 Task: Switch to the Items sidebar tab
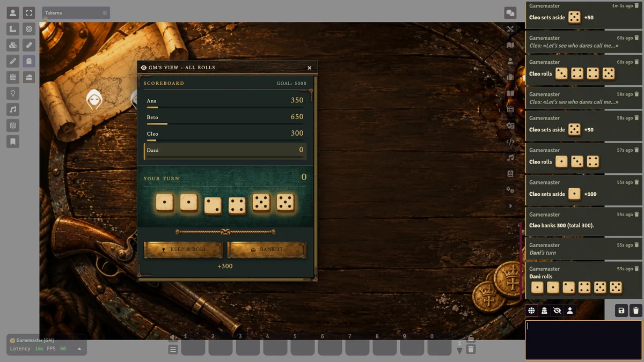coord(510,78)
